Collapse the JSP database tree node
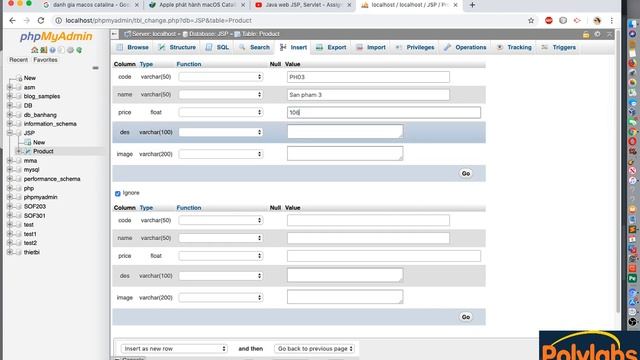Image resolution: width=640 pixels, height=360 pixels. [x=10, y=133]
